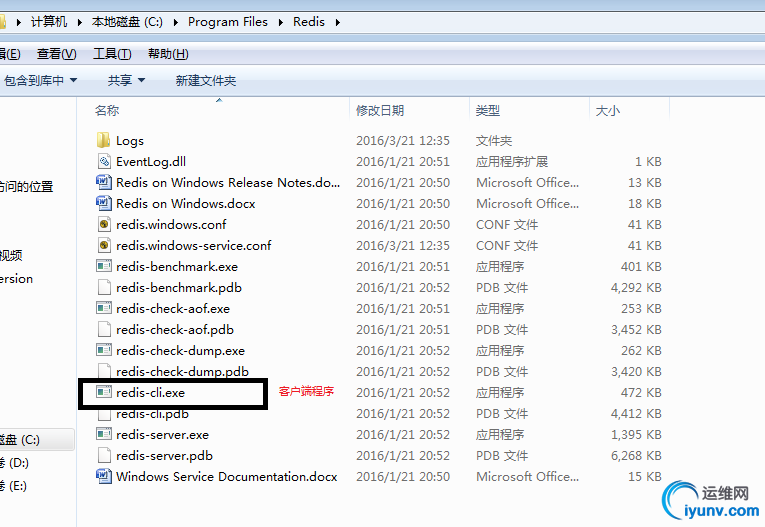Select the file name redis-check-dump.pdb

(x=182, y=372)
